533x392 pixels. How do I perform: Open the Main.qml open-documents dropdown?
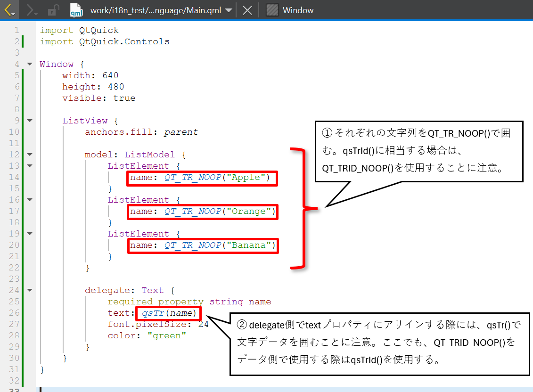pos(228,10)
